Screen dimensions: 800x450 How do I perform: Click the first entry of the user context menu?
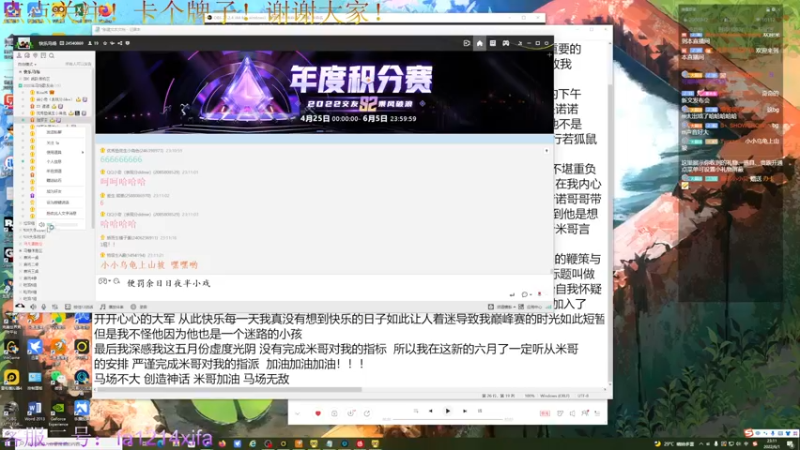point(54,132)
